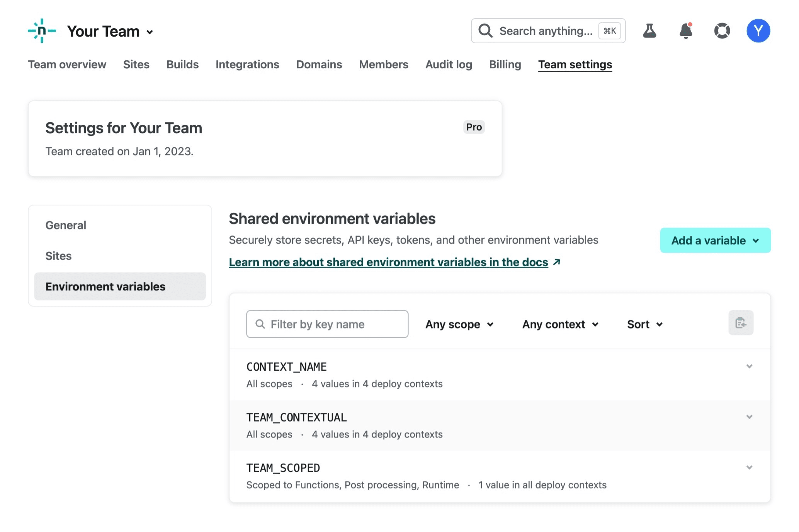Select General in the settings sidebar
Screen dimensions: 799x532
coord(66,225)
